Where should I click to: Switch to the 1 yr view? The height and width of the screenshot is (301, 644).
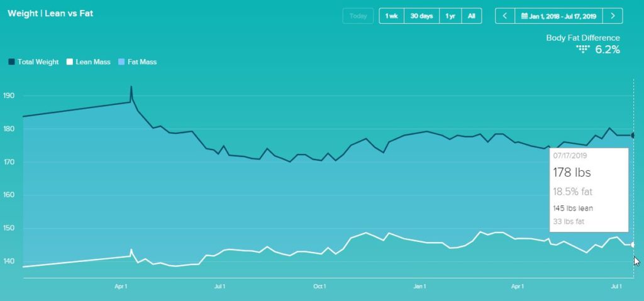pyautogui.click(x=451, y=16)
